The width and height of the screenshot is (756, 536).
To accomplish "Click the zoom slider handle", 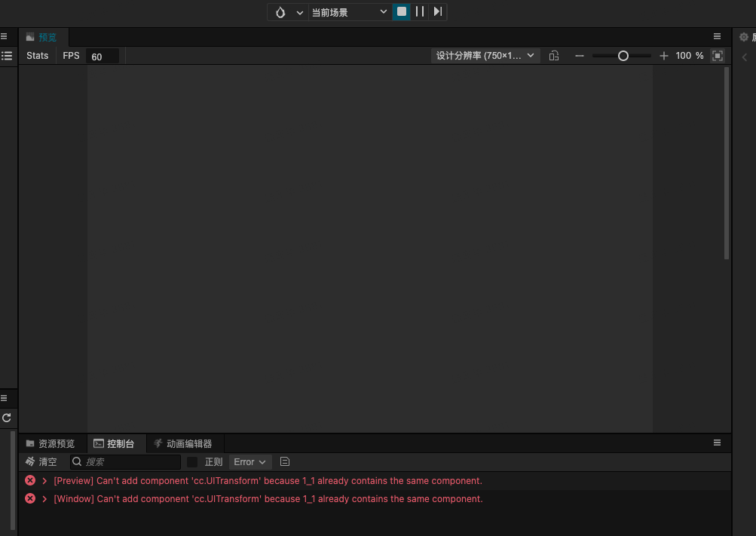I will (623, 56).
